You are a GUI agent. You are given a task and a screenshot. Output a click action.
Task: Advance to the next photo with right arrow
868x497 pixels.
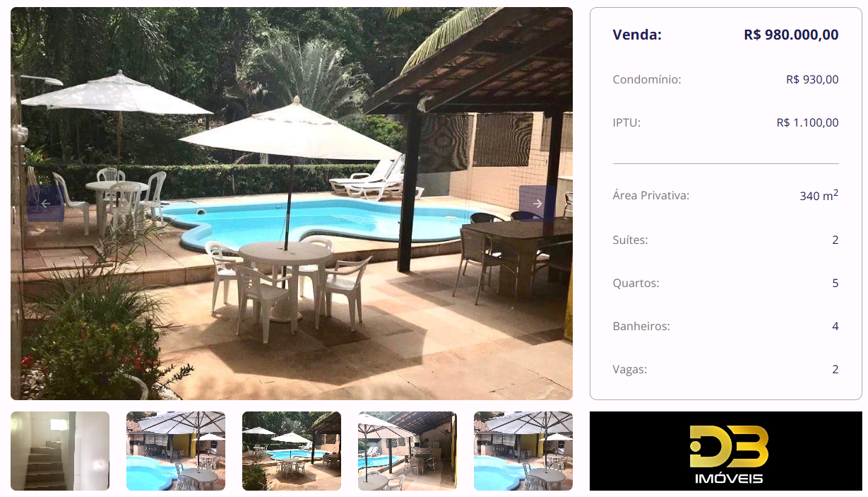(537, 204)
